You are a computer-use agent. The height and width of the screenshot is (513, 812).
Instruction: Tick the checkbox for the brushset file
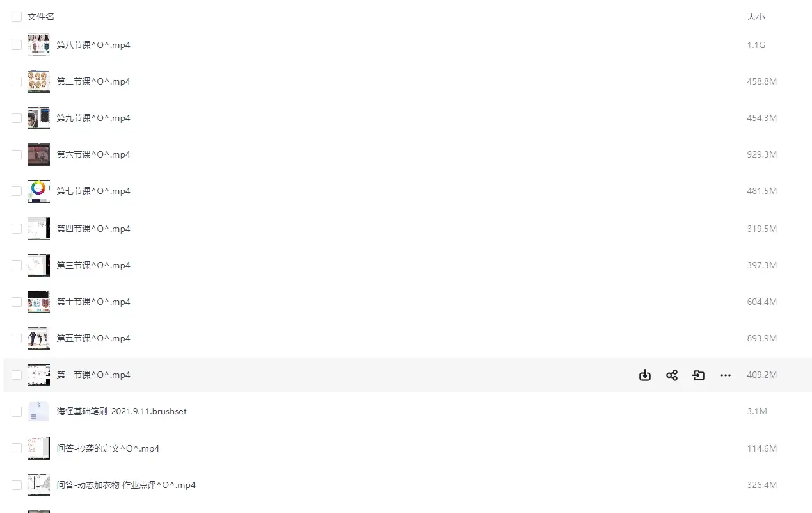point(17,412)
